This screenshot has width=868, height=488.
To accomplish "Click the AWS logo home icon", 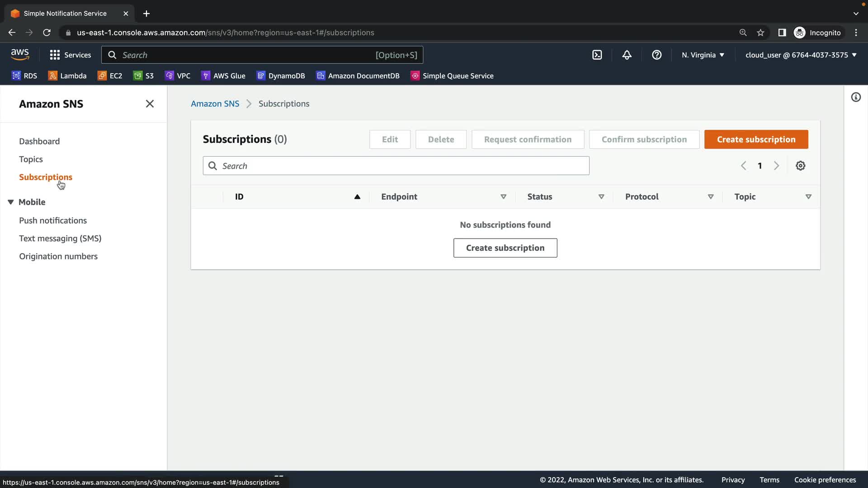I will click(x=20, y=55).
